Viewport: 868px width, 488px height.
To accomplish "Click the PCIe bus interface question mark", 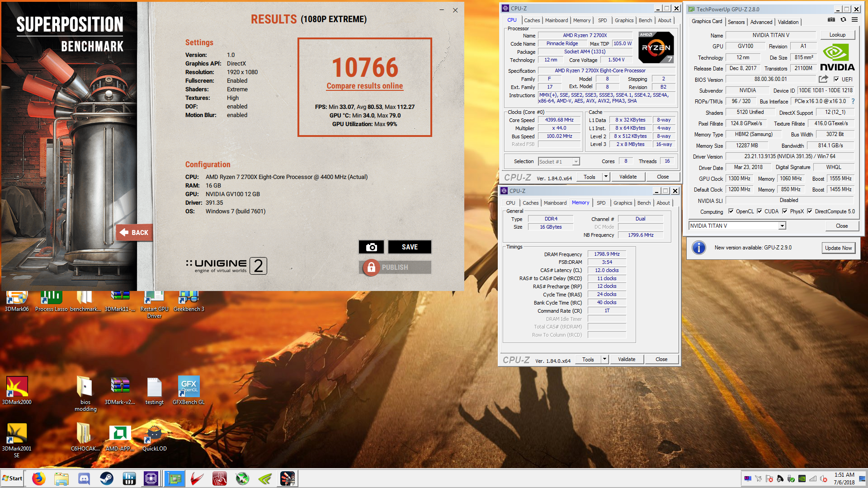I will click(853, 101).
